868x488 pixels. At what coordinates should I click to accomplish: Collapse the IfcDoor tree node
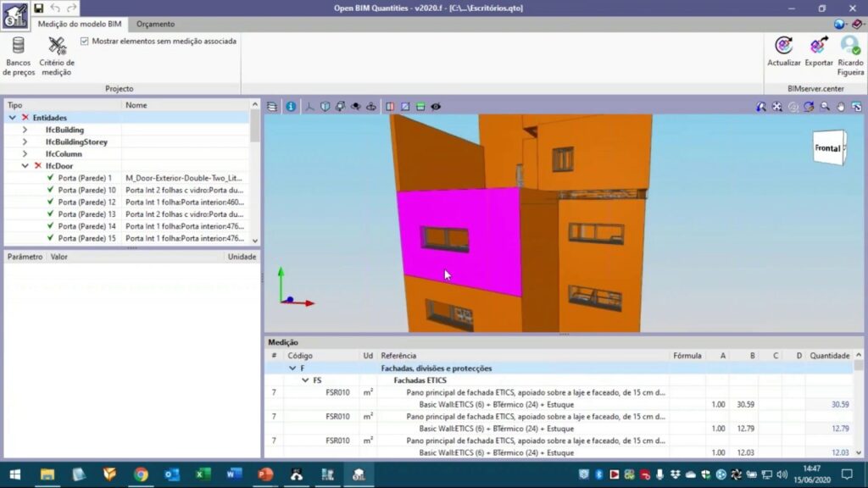25,166
